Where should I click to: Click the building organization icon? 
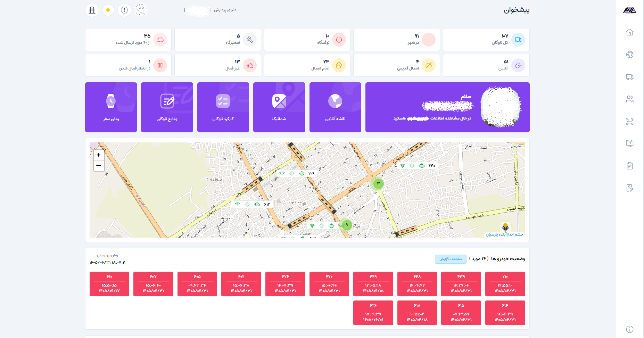click(92, 10)
